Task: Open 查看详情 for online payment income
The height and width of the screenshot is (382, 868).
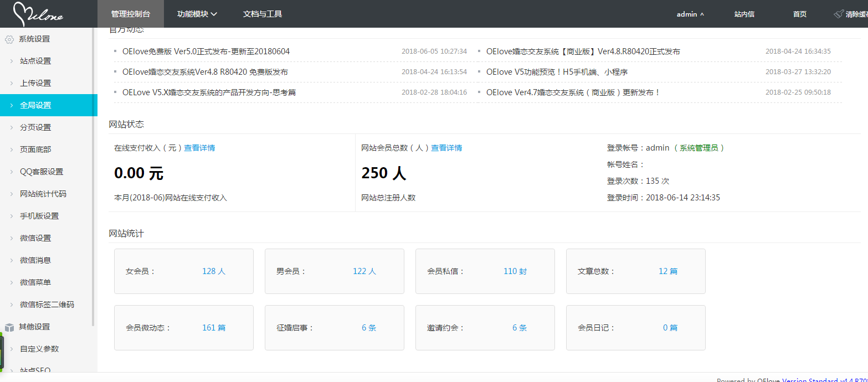Action: 199,148
